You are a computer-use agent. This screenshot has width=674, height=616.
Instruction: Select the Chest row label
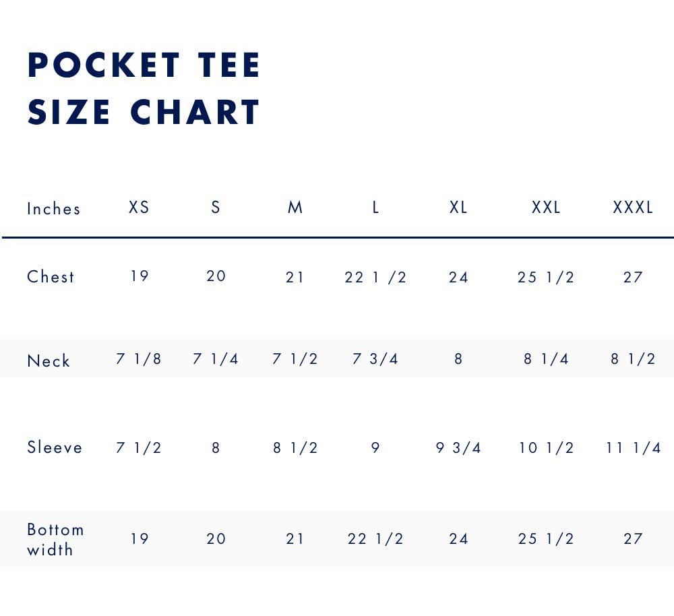[51, 277]
